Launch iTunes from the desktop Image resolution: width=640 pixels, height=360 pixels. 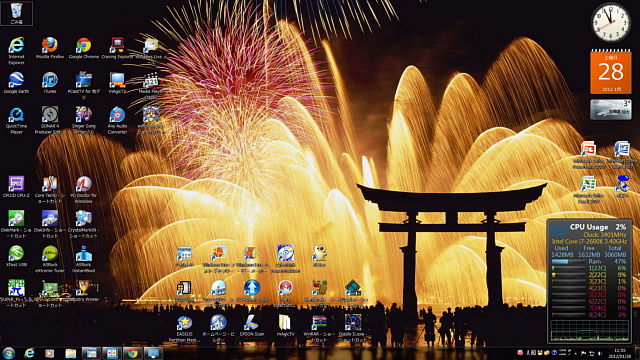click(x=50, y=83)
